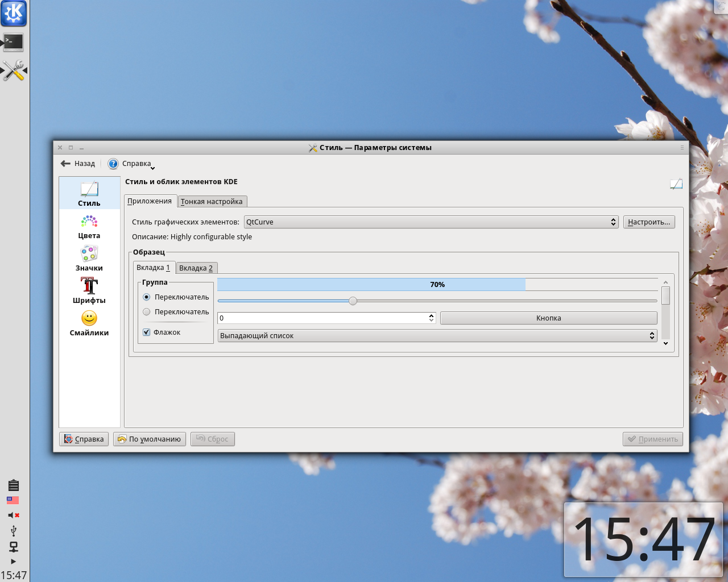Open the Значки icons module
Screen dimensions: 728x582
pos(89,259)
